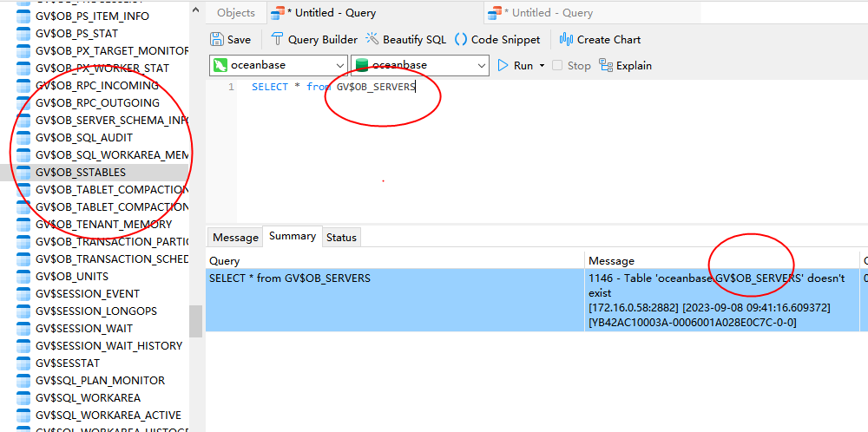
Task: Select GV$SESSION_WAIT_HISTORY view
Action: [x=109, y=346]
